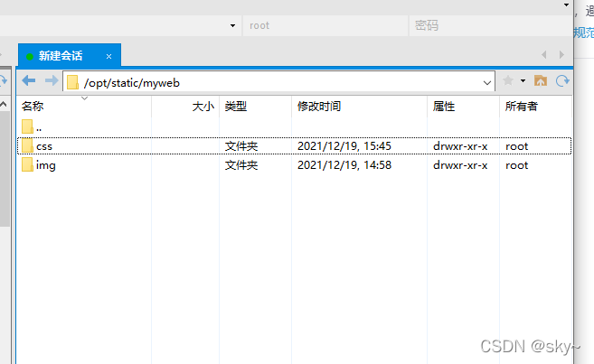Screen dimensions: 594x364
Task: Click the forward navigation arrow
Action: 52,80
